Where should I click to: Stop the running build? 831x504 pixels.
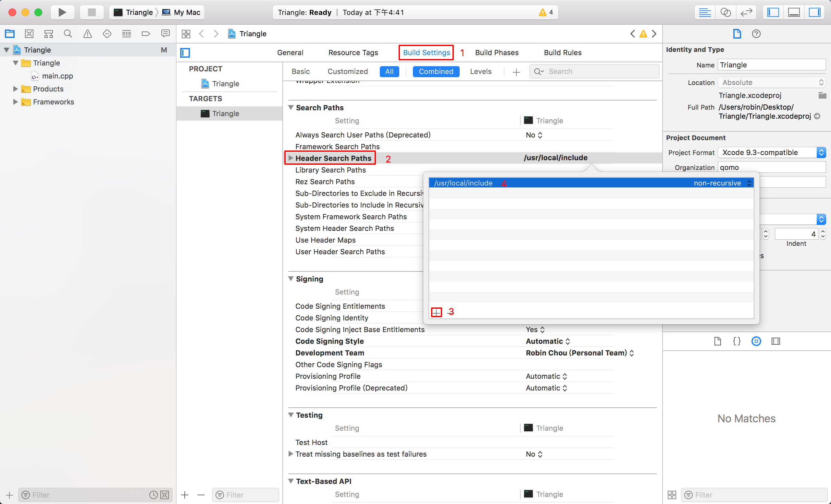coord(92,12)
